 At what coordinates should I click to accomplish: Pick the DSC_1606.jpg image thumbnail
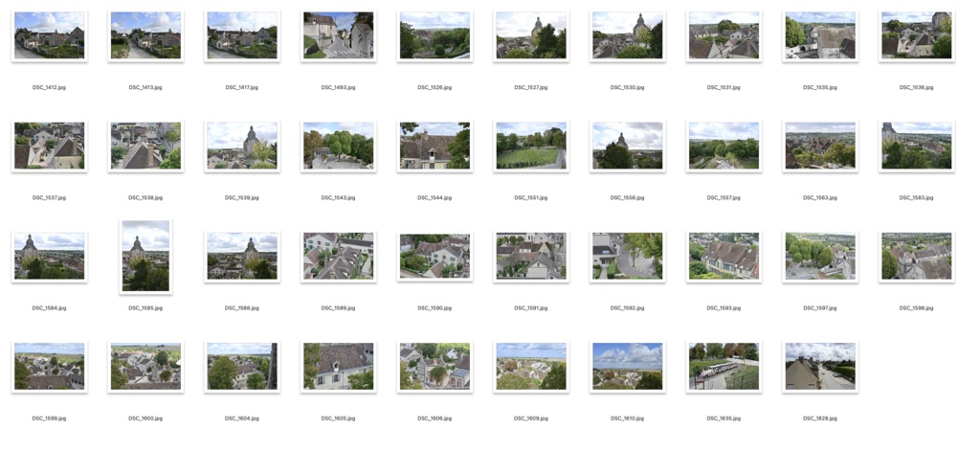(x=434, y=367)
